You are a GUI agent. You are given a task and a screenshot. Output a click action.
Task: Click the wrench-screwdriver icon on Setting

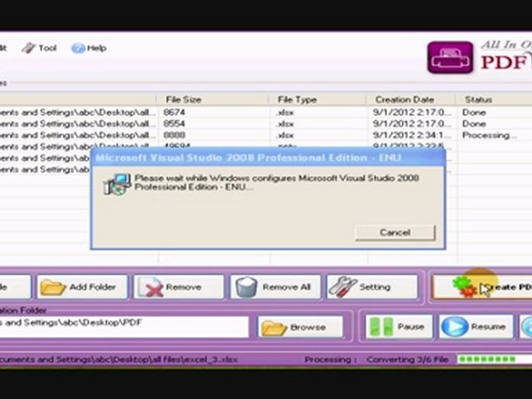[342, 288]
